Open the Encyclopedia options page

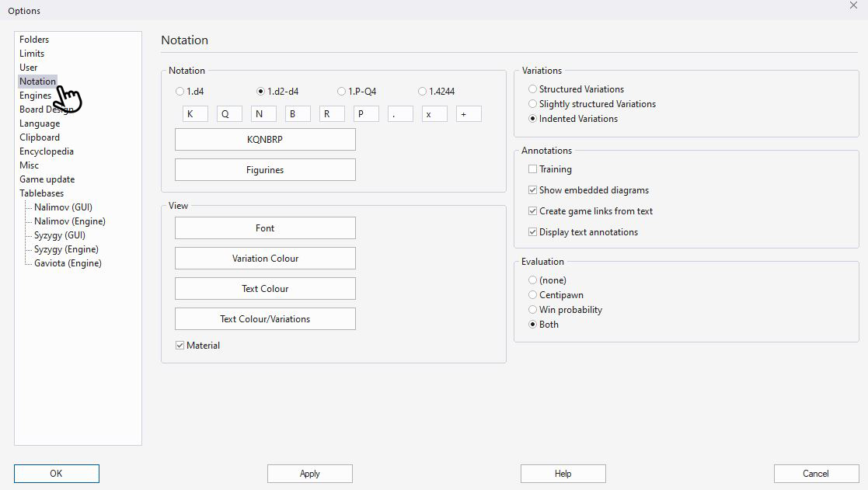tap(47, 151)
